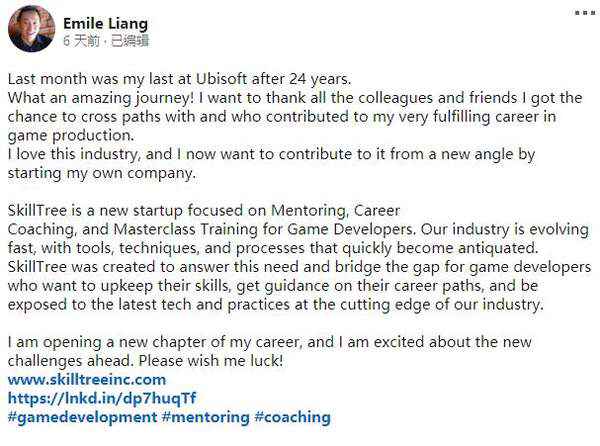Click the #coaching hashtag
Image resolution: width=600 pixels, height=446 pixels.
[292, 416]
